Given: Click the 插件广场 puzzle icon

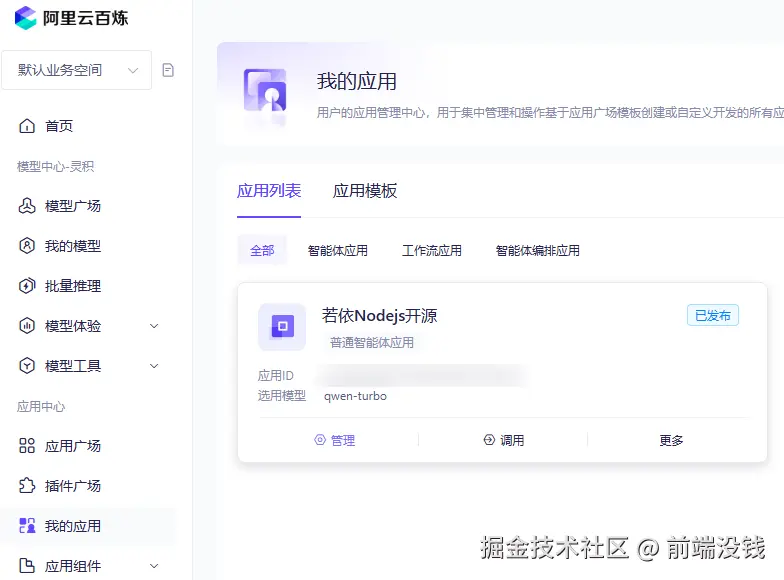Looking at the screenshot, I should (27, 486).
